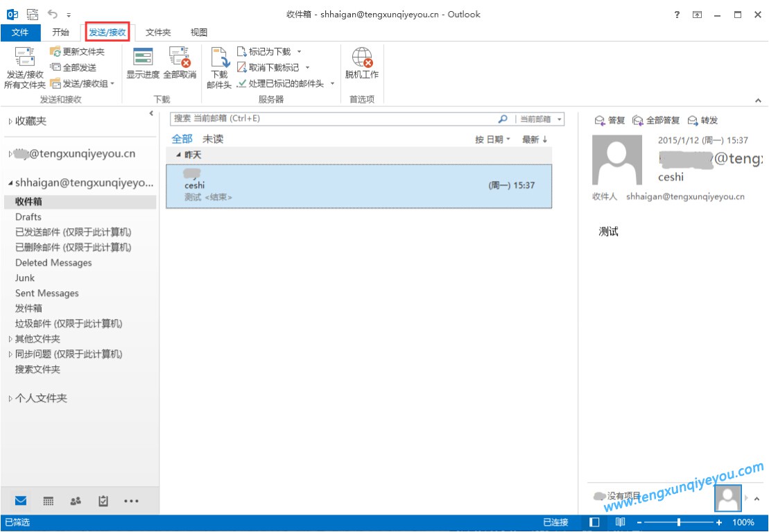
Task: Open the 标记为下载 dropdown
Action: [299, 51]
